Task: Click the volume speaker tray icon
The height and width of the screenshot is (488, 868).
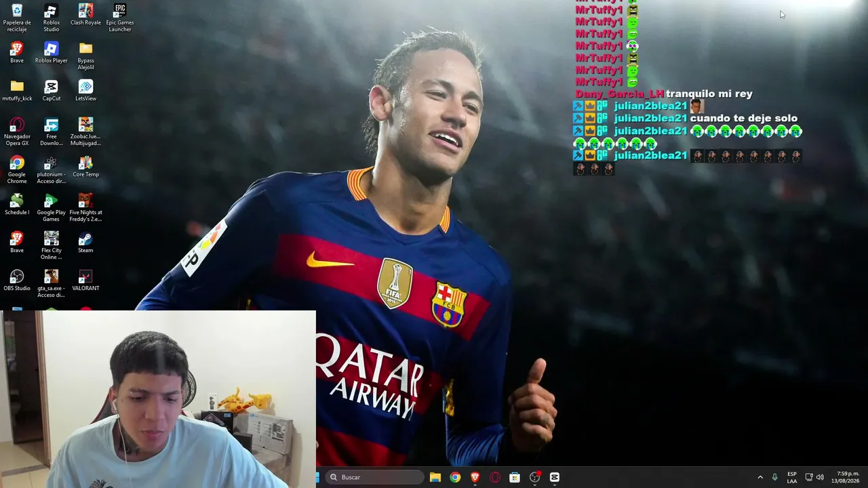Action: point(820,477)
